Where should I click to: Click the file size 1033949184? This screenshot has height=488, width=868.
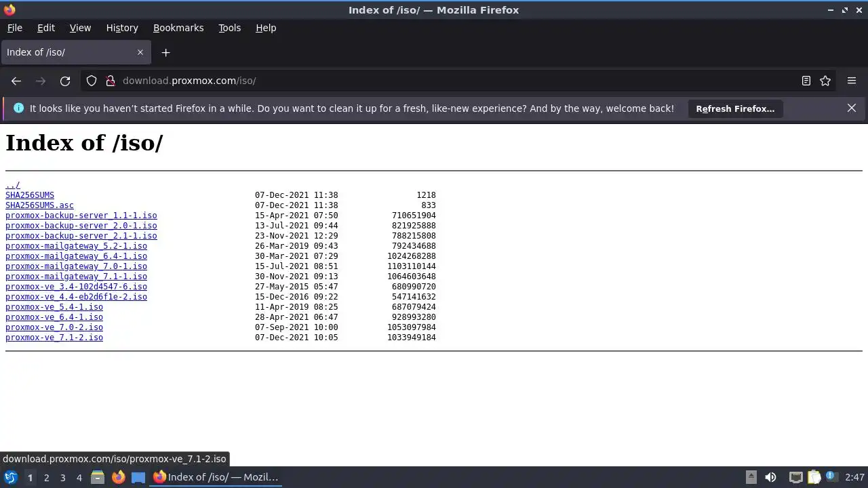click(x=412, y=338)
